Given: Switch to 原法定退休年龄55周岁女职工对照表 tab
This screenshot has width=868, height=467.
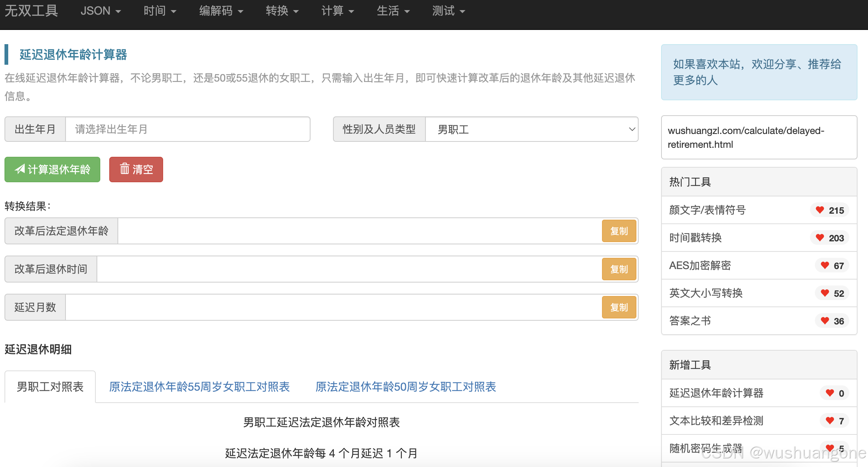Looking at the screenshot, I should coord(199,387).
